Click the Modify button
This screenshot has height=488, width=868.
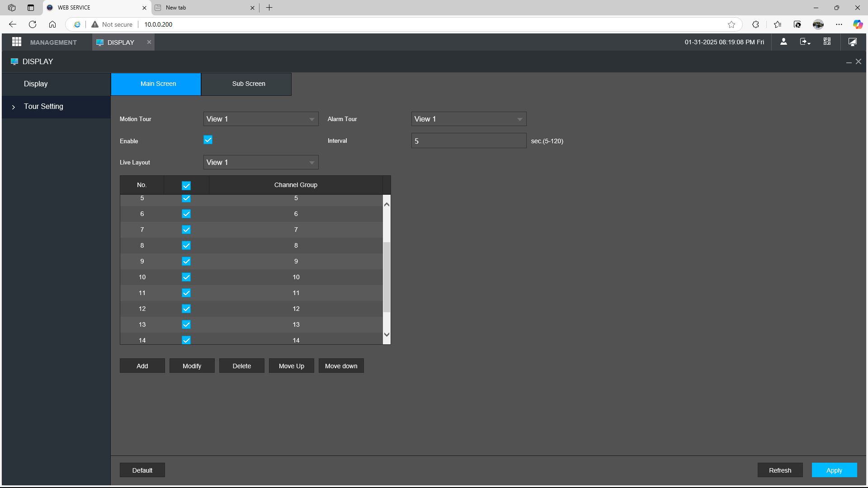click(x=192, y=366)
